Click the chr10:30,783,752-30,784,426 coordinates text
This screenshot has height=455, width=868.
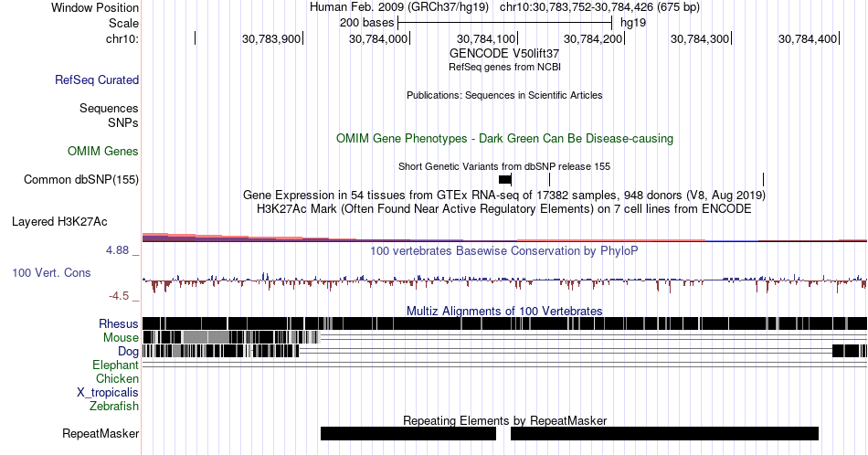[599, 7]
